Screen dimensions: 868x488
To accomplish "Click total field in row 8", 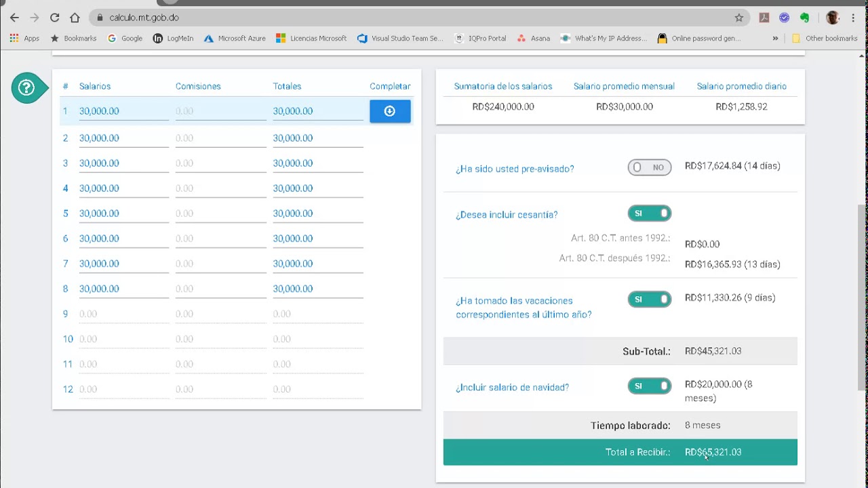I will coord(318,289).
